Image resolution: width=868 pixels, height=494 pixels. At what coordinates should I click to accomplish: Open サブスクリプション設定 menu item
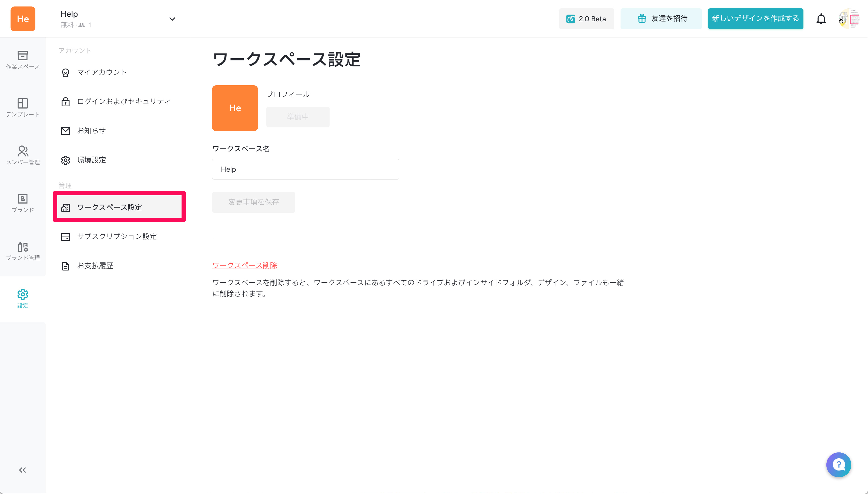point(119,237)
